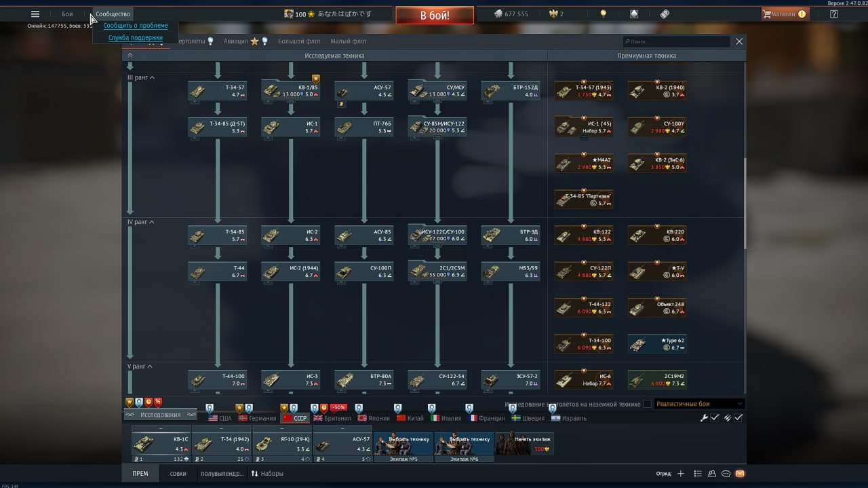Click the wrench repair icon
The width and height of the screenshot is (868, 488).
pyautogui.click(x=704, y=418)
